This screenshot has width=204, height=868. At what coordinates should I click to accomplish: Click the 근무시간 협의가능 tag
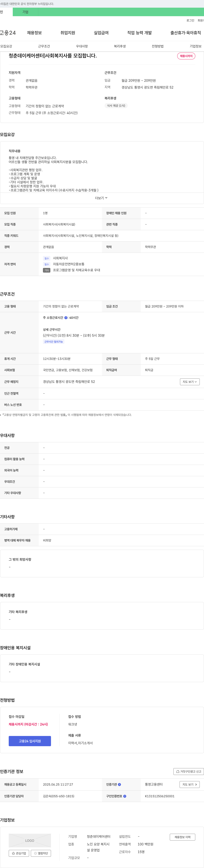pyautogui.click(x=54, y=342)
